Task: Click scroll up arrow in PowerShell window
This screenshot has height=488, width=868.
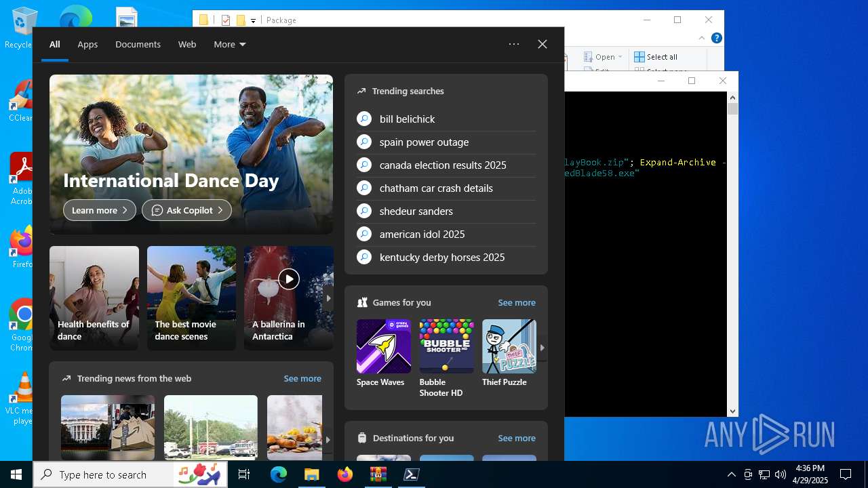Action: (732, 98)
